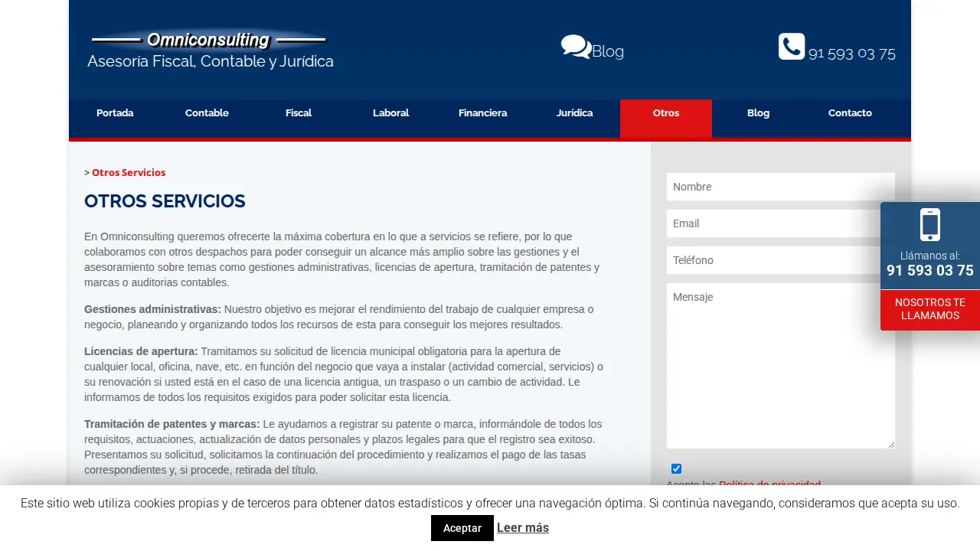This screenshot has height=551, width=980.
Task: Focus the Email input field
Action: [x=781, y=223]
